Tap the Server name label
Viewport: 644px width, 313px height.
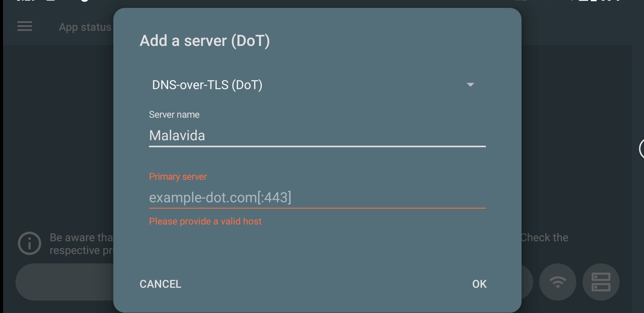pyautogui.click(x=174, y=115)
